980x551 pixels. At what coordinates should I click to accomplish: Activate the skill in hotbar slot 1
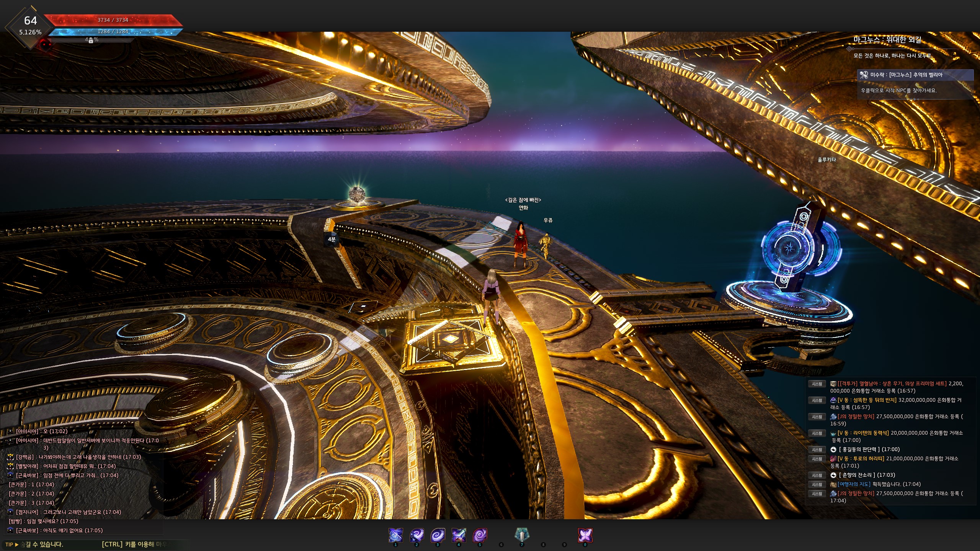[x=395, y=535]
